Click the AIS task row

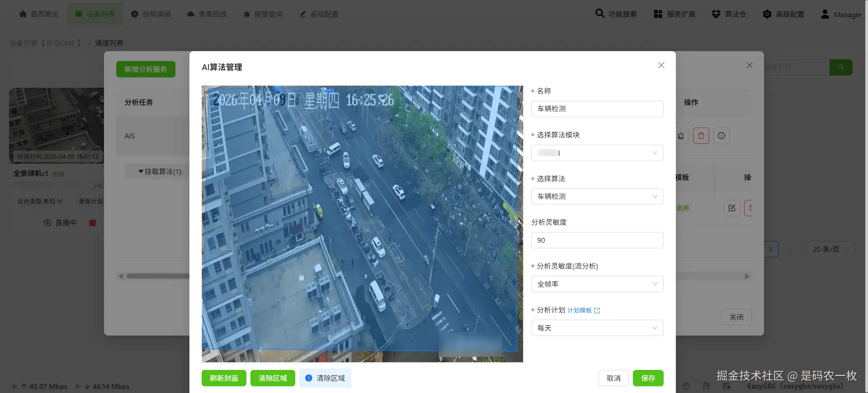click(x=153, y=136)
